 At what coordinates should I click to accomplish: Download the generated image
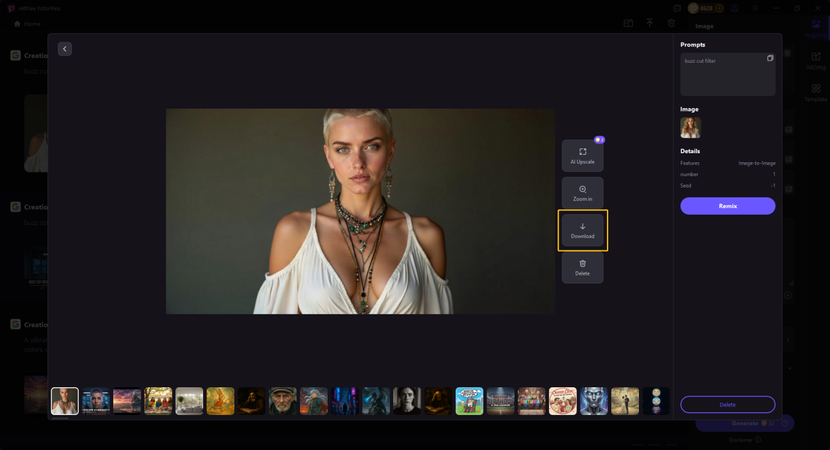click(x=582, y=230)
